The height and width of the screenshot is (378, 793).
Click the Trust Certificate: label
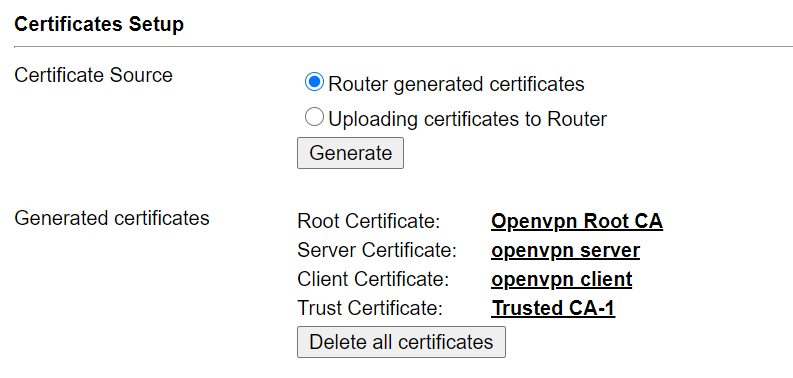(x=370, y=308)
